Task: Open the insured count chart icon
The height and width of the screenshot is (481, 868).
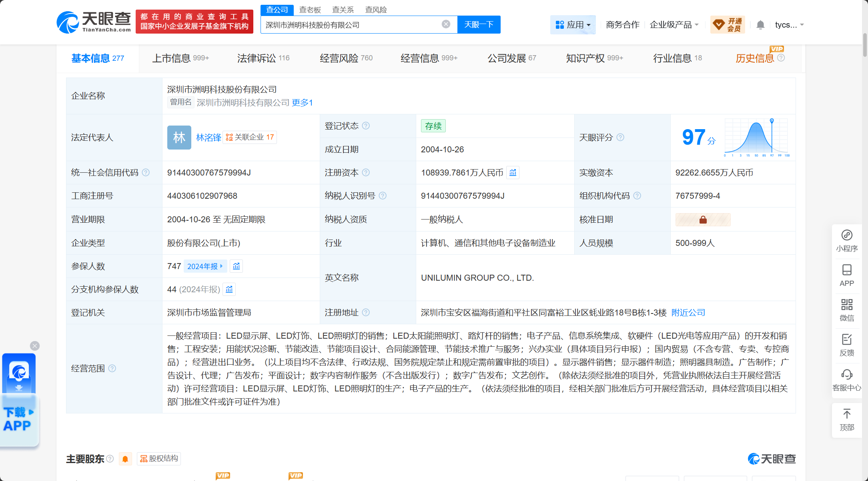Action: 237,266
